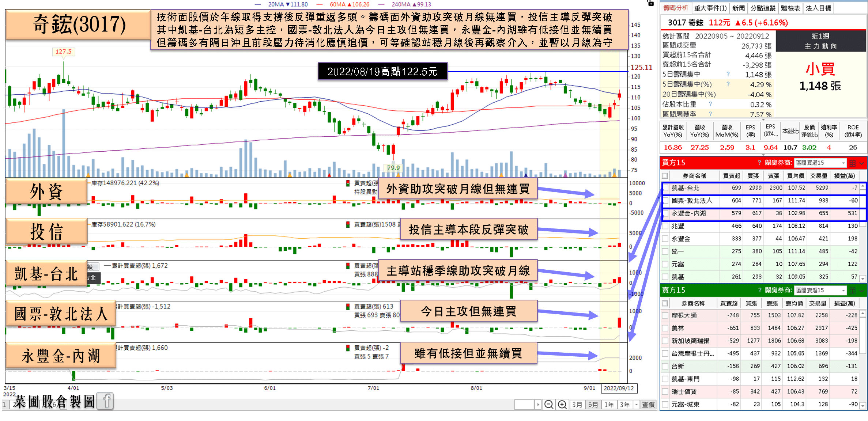Sort 賣方15 table by 交易量 column
The height and width of the screenshot is (421, 868).
click(818, 303)
